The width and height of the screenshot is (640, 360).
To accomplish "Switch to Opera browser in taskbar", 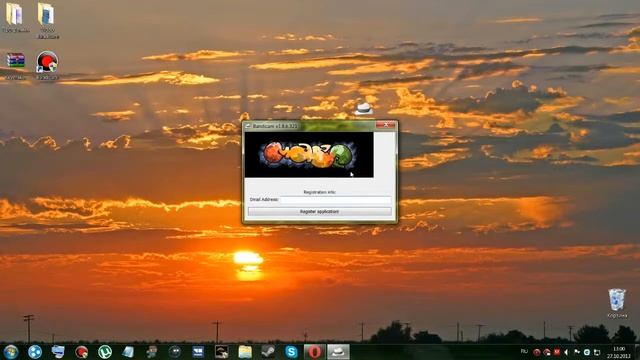I will click(x=314, y=351).
